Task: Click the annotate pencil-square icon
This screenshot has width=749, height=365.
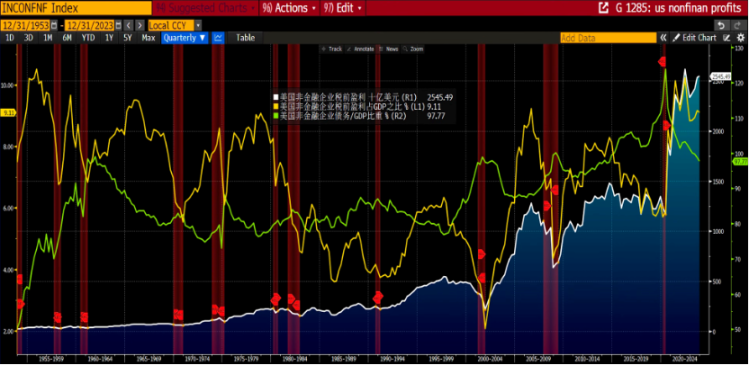Action: click(727, 38)
